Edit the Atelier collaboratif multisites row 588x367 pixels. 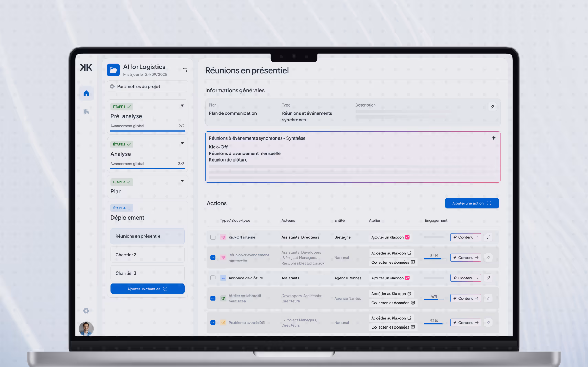click(488, 298)
